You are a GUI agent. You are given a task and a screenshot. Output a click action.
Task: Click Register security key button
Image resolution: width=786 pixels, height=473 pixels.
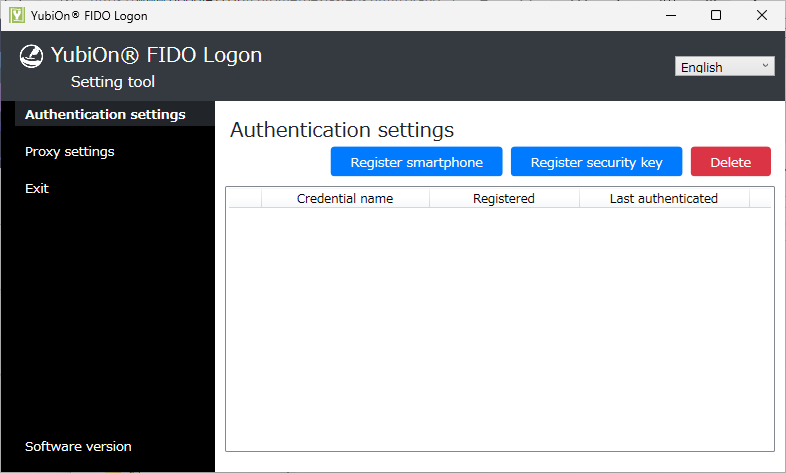(596, 161)
